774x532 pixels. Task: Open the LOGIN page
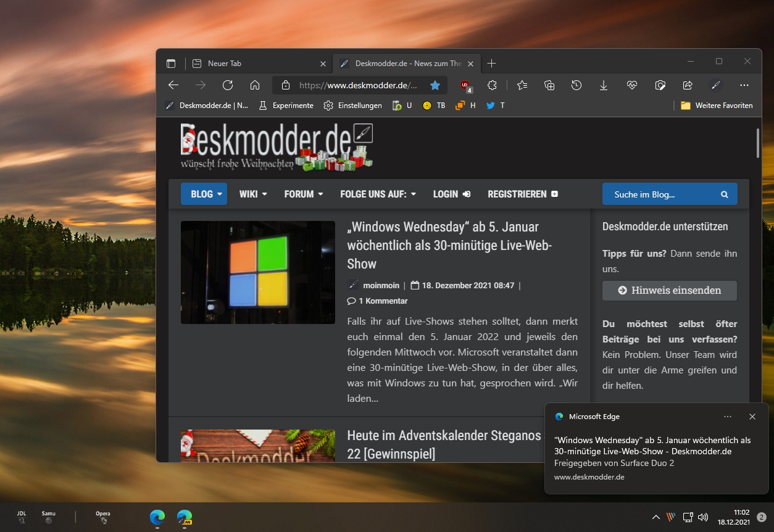click(452, 194)
